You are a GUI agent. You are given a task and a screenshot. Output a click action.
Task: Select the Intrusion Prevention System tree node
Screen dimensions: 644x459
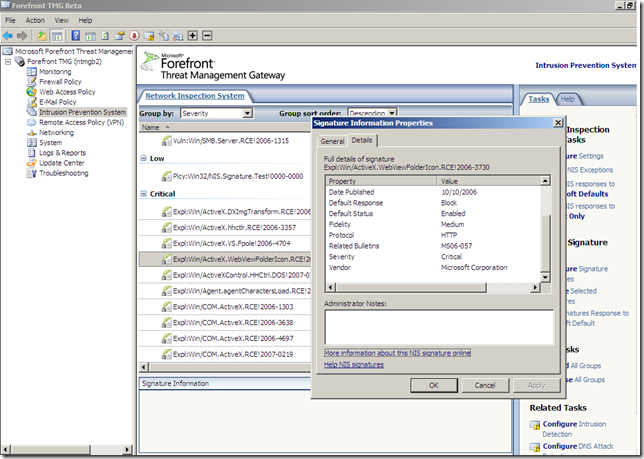(82, 112)
